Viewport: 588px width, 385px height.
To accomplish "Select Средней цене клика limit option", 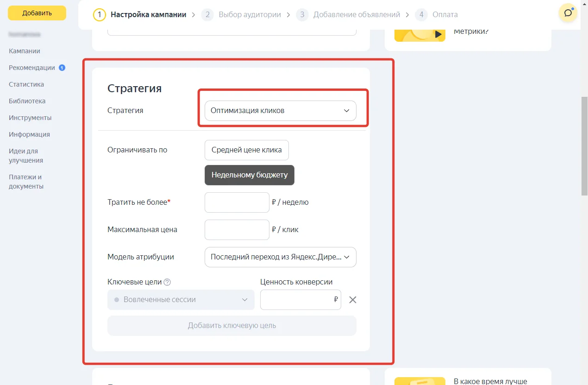I will coord(247,150).
